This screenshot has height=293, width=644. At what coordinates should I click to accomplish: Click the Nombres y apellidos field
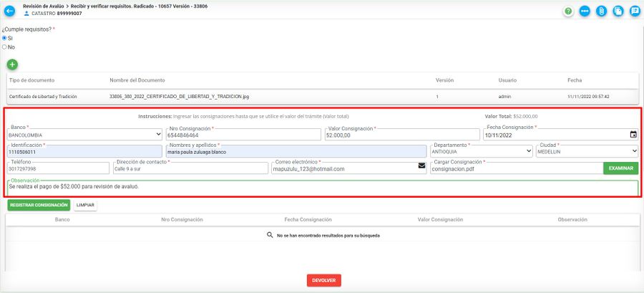click(296, 151)
